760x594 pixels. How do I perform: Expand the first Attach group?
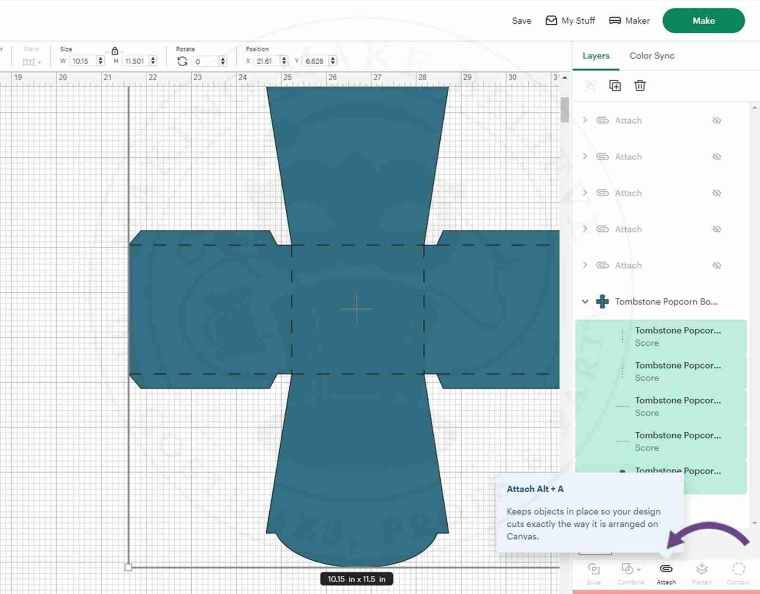coord(585,120)
